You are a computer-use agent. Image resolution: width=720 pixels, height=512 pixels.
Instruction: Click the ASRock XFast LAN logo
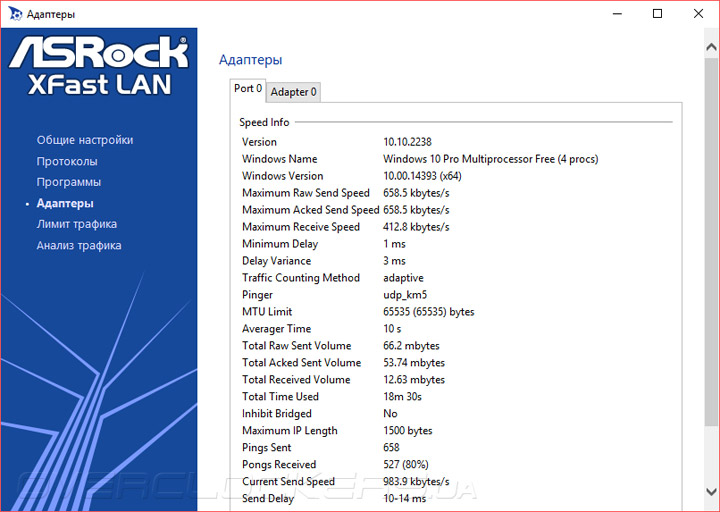point(99,66)
